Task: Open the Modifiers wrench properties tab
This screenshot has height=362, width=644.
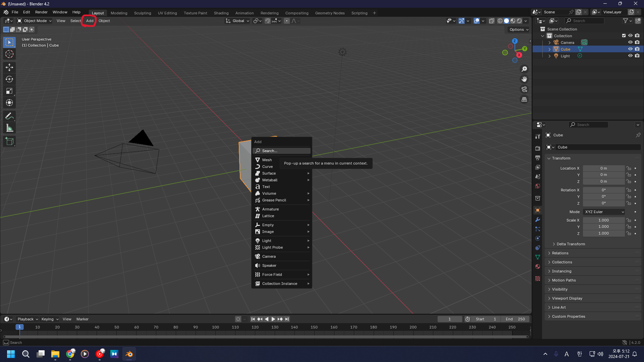Action: (538, 220)
